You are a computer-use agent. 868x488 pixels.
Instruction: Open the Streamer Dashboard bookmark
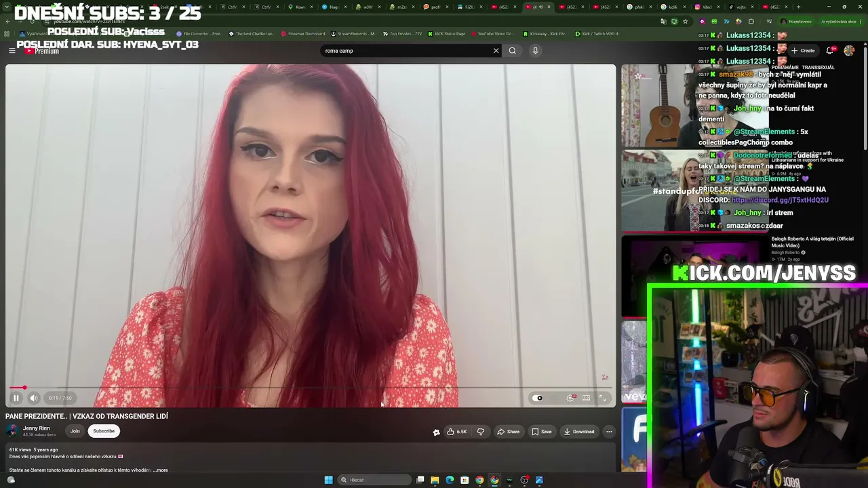click(x=303, y=34)
